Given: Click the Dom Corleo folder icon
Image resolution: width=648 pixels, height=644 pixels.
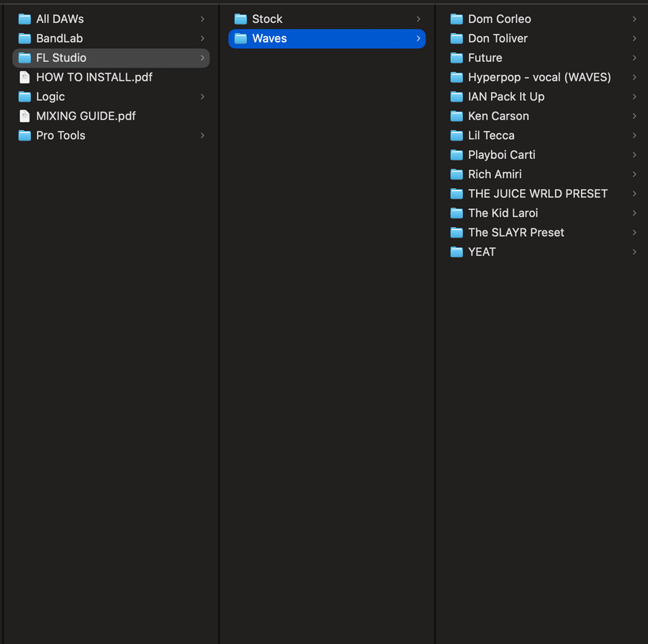Looking at the screenshot, I should (456, 19).
